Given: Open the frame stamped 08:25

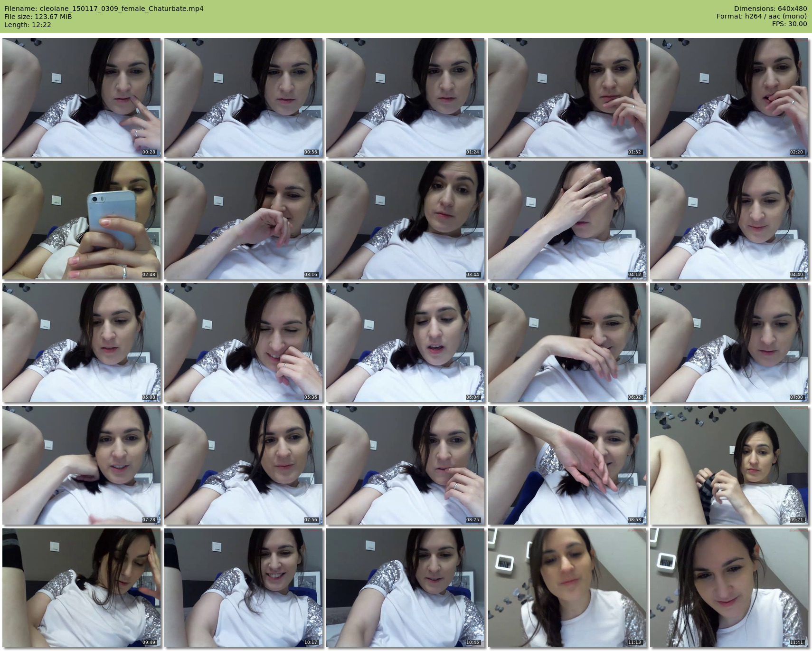Looking at the screenshot, I should point(406,465).
